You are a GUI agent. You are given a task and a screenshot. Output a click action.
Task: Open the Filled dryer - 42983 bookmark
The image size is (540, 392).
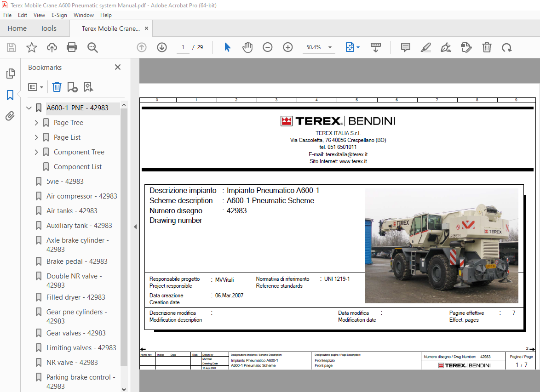[x=76, y=297]
